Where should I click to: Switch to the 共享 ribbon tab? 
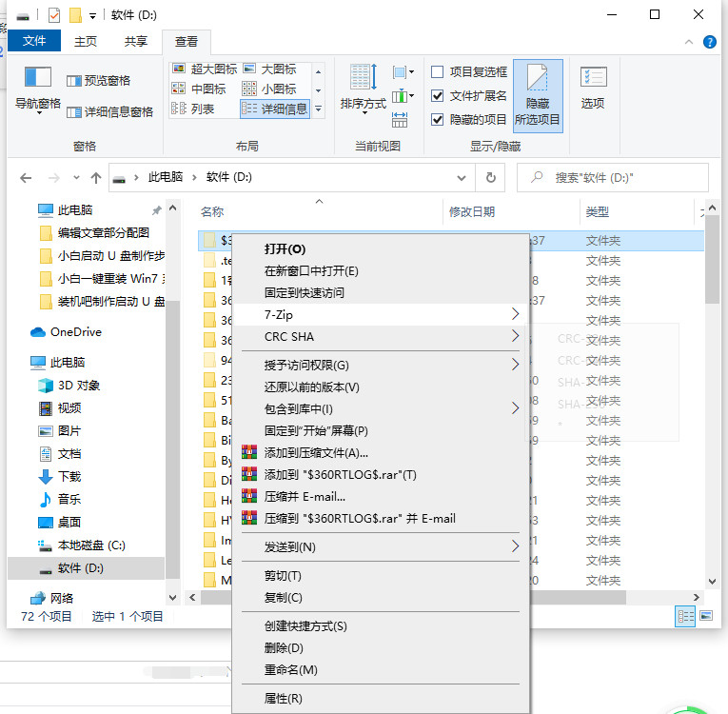[136, 41]
